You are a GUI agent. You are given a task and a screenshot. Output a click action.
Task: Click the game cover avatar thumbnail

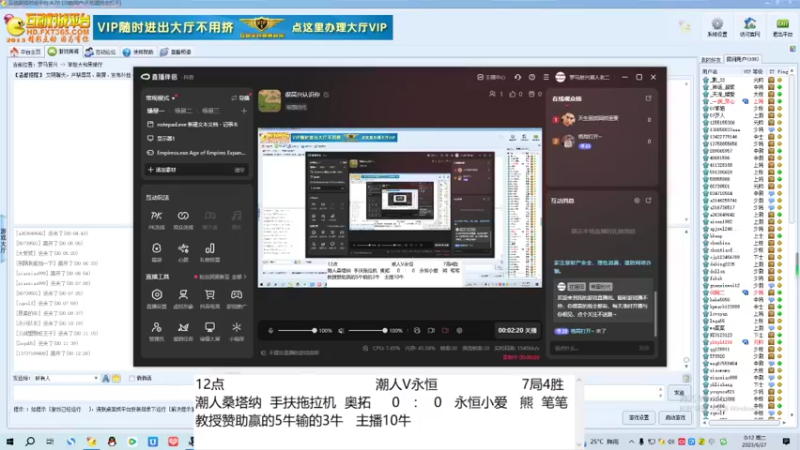(x=269, y=101)
